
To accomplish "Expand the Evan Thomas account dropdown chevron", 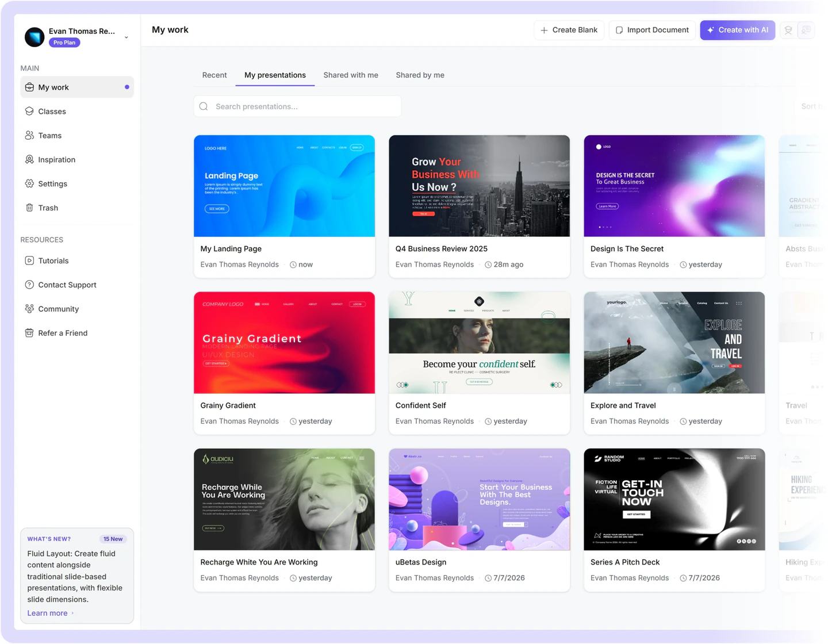I will pos(126,37).
